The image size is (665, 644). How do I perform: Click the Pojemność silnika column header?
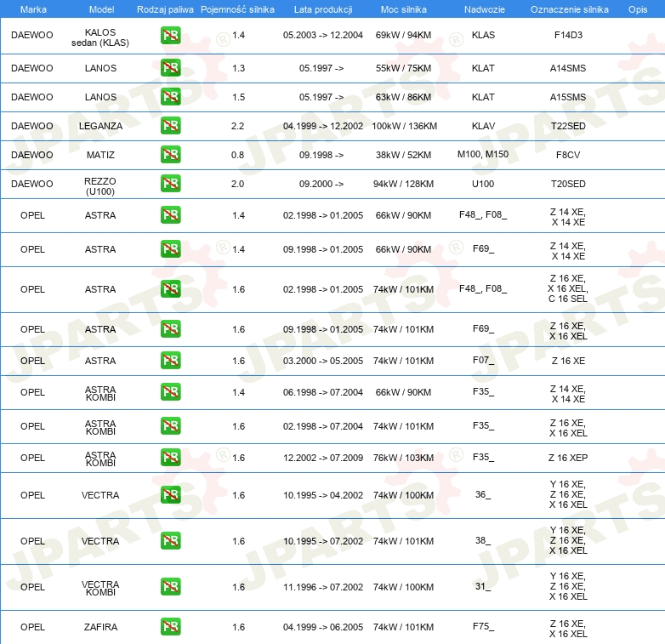237,9
